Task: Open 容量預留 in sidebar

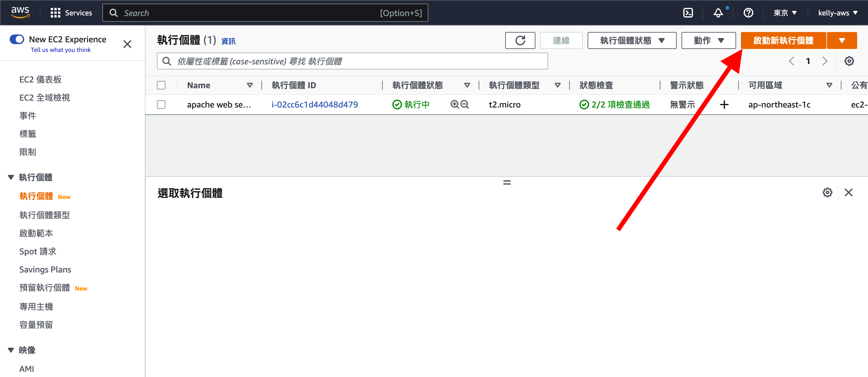Action: (x=36, y=325)
